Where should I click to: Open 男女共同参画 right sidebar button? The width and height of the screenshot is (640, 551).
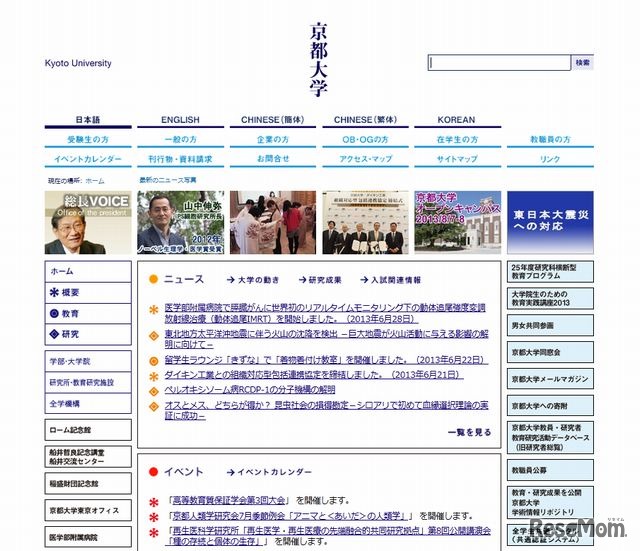[x=550, y=325]
